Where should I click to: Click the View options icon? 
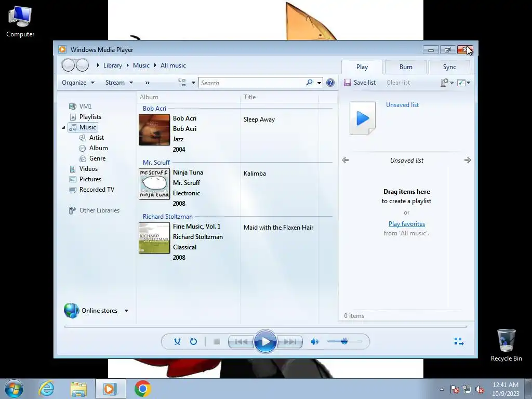pyautogui.click(x=182, y=83)
